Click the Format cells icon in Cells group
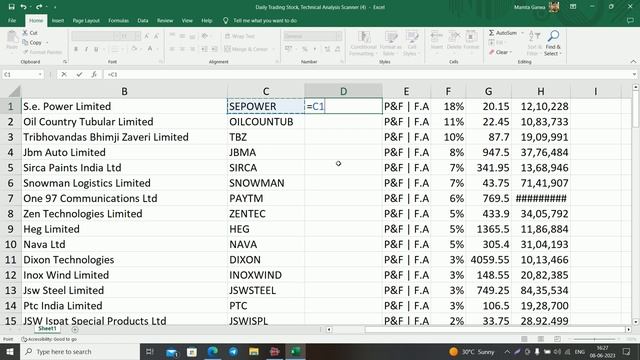The height and width of the screenshot is (360, 640). (x=471, y=37)
